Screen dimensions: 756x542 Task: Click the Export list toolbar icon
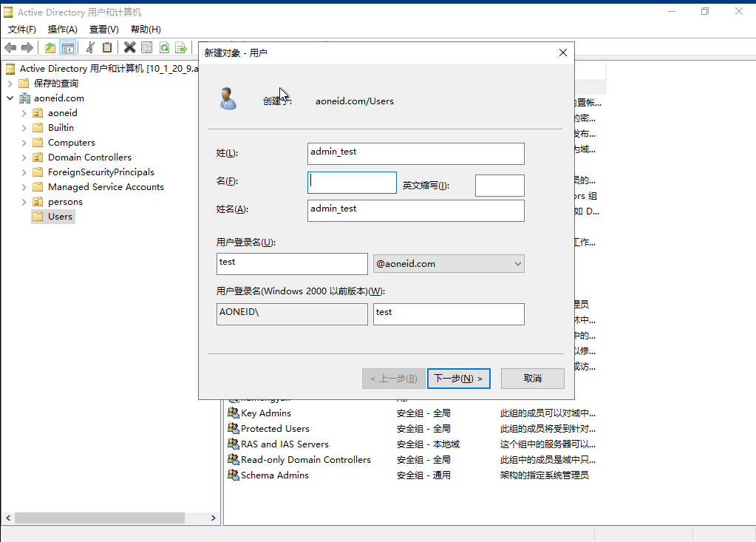[x=181, y=48]
